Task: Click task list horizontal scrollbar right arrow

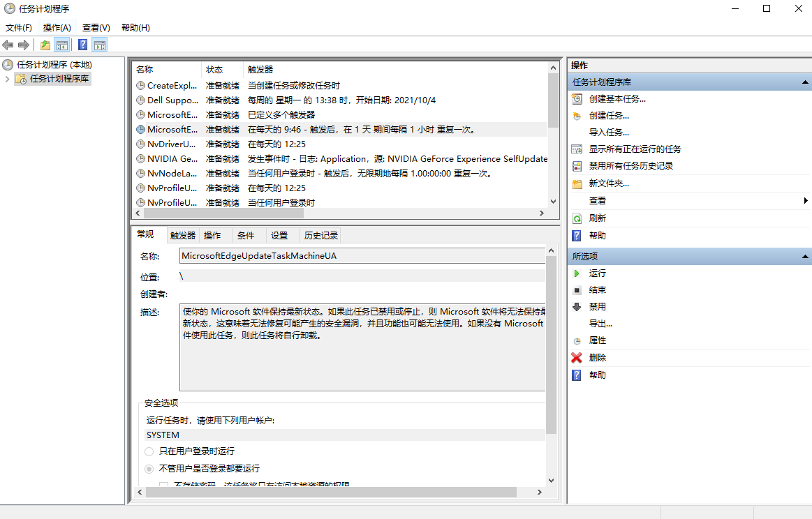Action: pyautogui.click(x=542, y=213)
